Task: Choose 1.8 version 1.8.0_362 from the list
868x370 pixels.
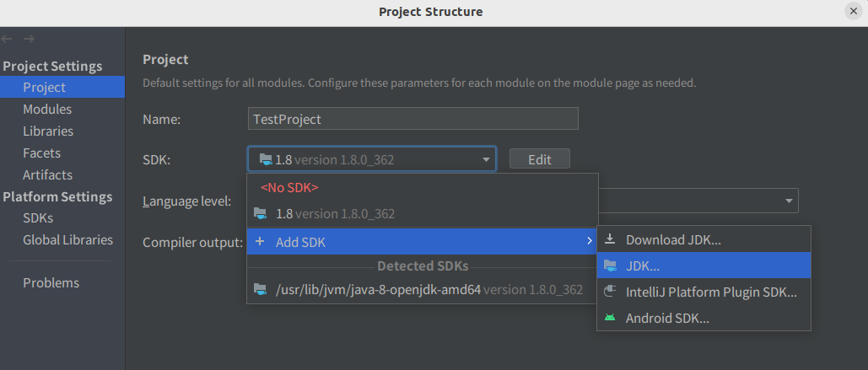Action: (x=423, y=213)
